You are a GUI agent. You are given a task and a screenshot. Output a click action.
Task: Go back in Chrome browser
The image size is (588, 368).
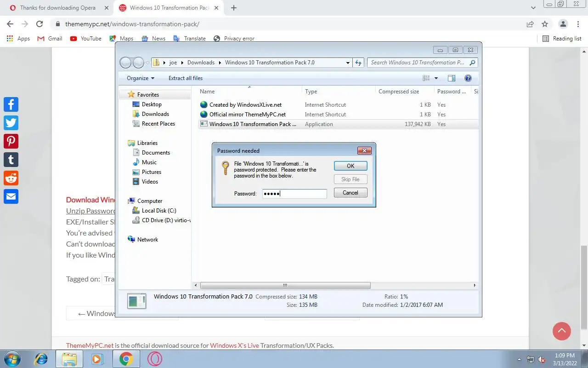point(10,24)
